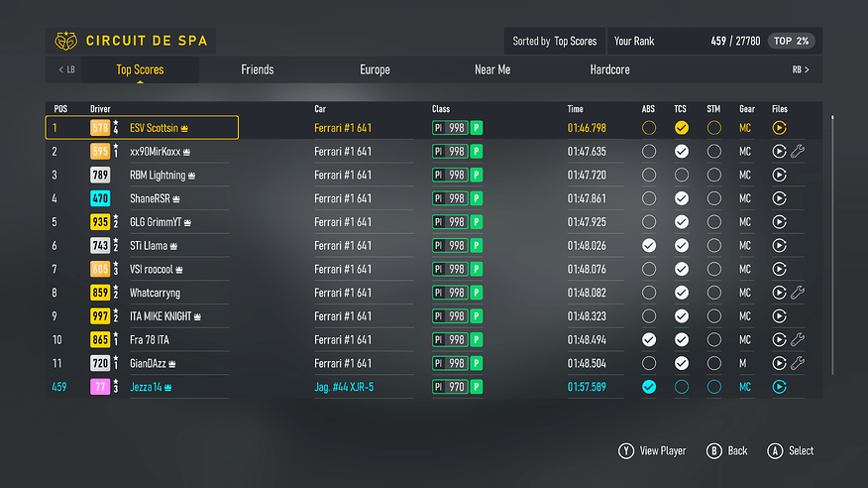Click the A Select button
This screenshot has height=488, width=868.
tap(790, 451)
